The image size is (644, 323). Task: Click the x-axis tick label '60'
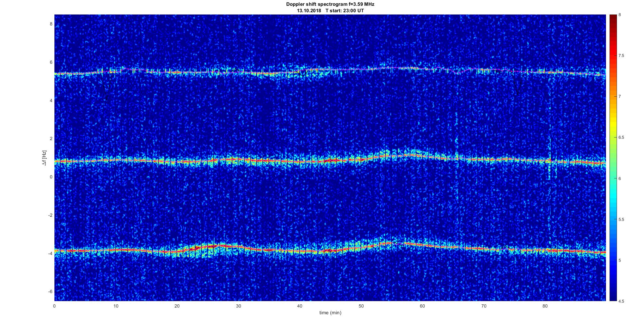click(x=422, y=306)
